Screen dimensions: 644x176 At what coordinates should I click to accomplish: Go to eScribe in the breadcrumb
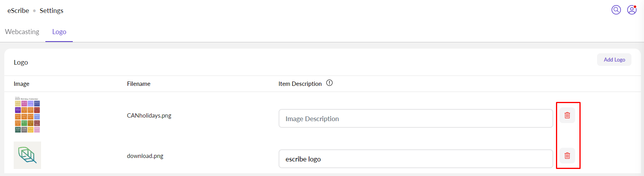point(18,11)
